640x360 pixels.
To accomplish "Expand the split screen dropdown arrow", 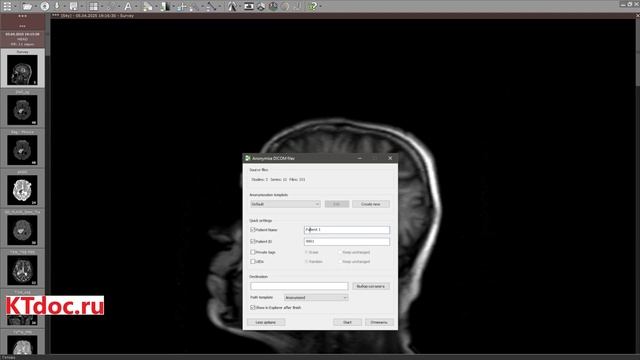I will (101, 6).
